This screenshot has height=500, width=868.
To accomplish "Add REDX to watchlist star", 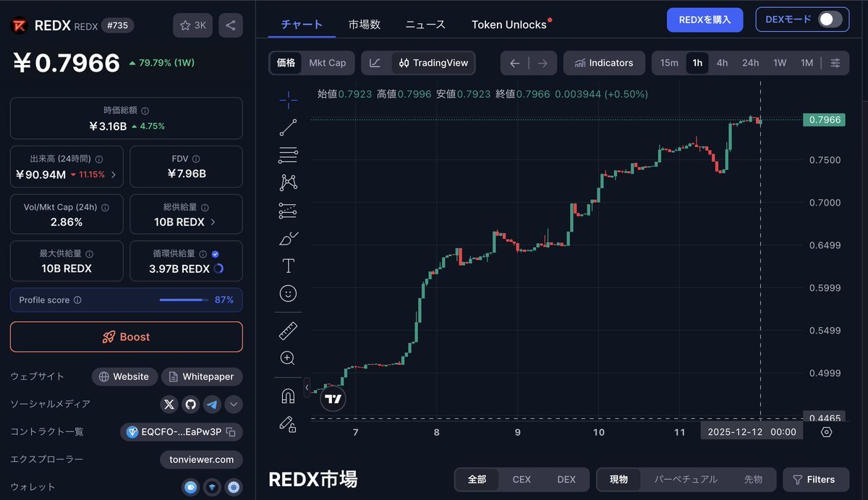I will (x=192, y=25).
